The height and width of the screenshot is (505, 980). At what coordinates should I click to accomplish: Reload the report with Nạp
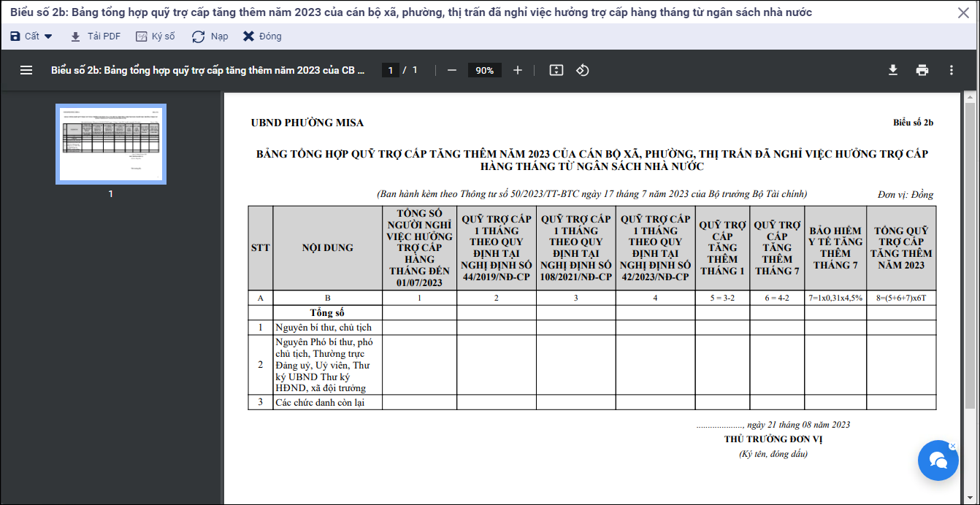(x=210, y=36)
